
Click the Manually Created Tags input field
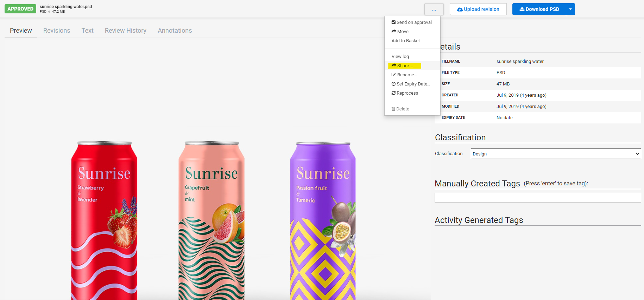(x=538, y=198)
